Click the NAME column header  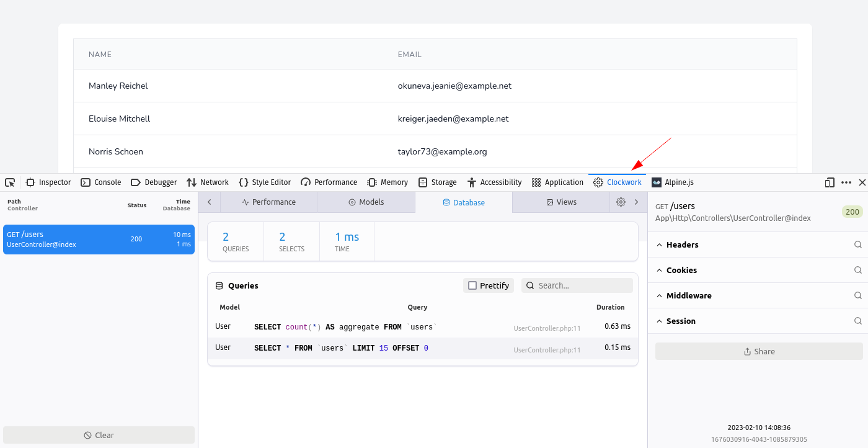(x=100, y=55)
